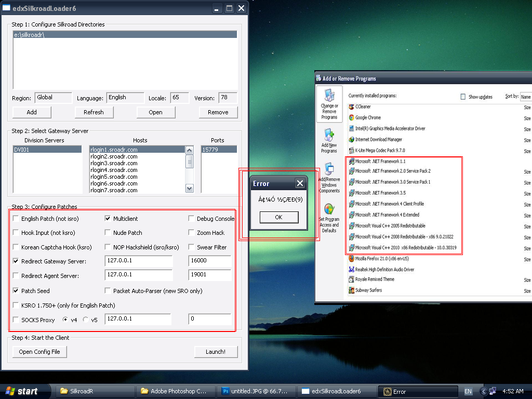This screenshot has width=532, height=399.
Task: Click the Open directory button
Action: [156, 112]
